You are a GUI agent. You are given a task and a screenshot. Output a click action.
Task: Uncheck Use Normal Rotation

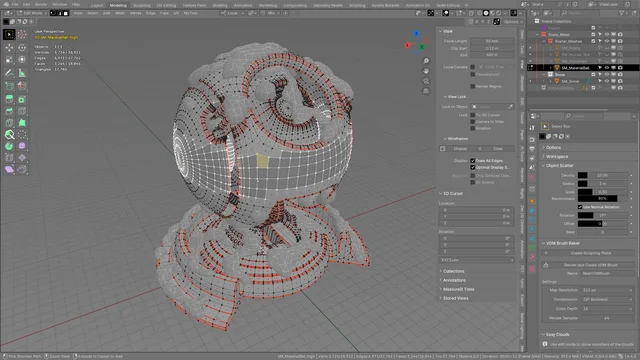[580, 207]
